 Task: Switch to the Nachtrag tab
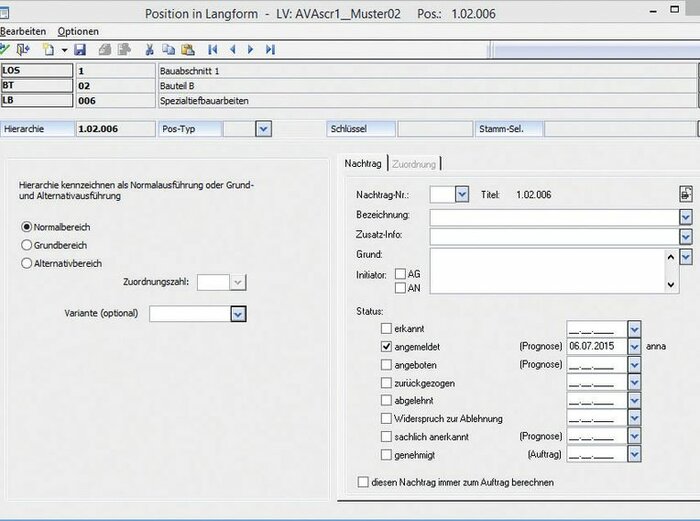coord(363,164)
